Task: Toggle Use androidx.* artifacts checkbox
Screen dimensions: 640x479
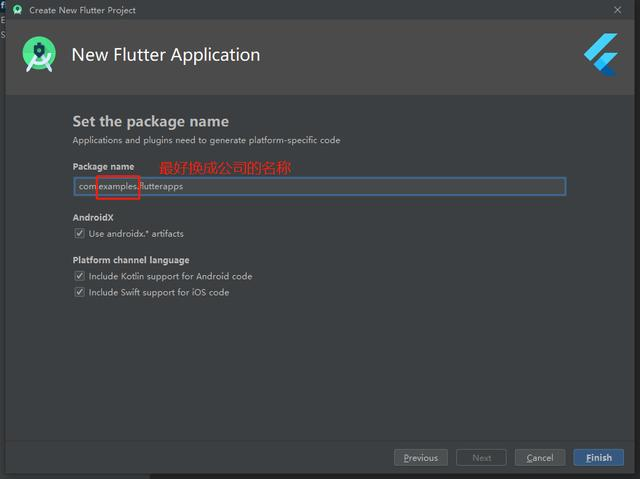Action: [79, 233]
